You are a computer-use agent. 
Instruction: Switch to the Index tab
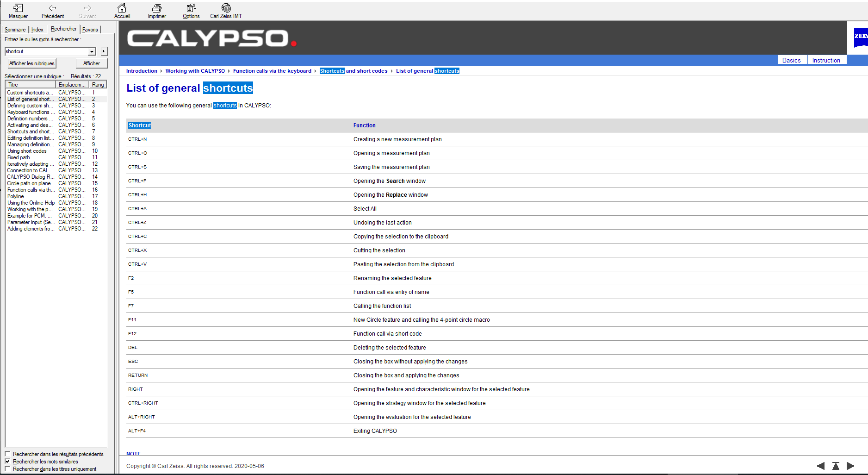click(37, 30)
